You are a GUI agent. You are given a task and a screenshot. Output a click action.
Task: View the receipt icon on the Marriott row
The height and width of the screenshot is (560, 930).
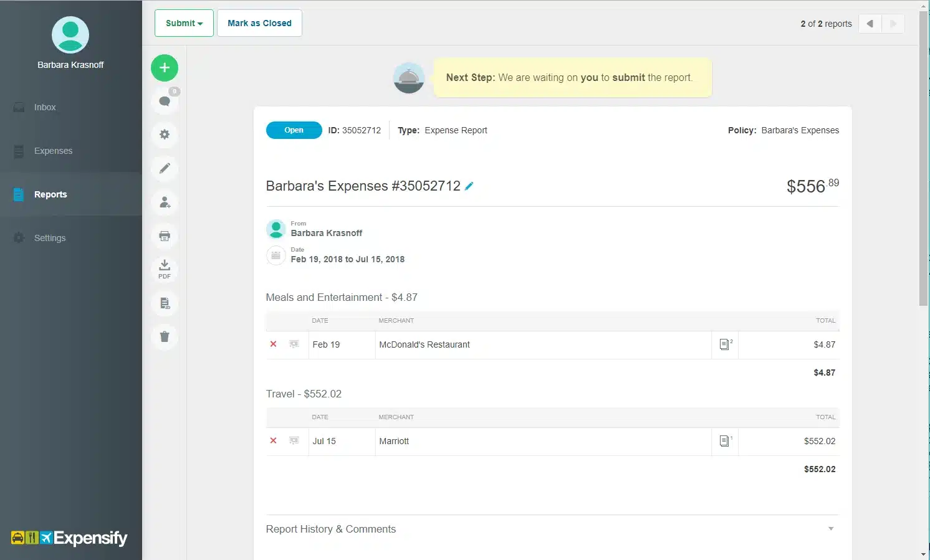(x=724, y=441)
